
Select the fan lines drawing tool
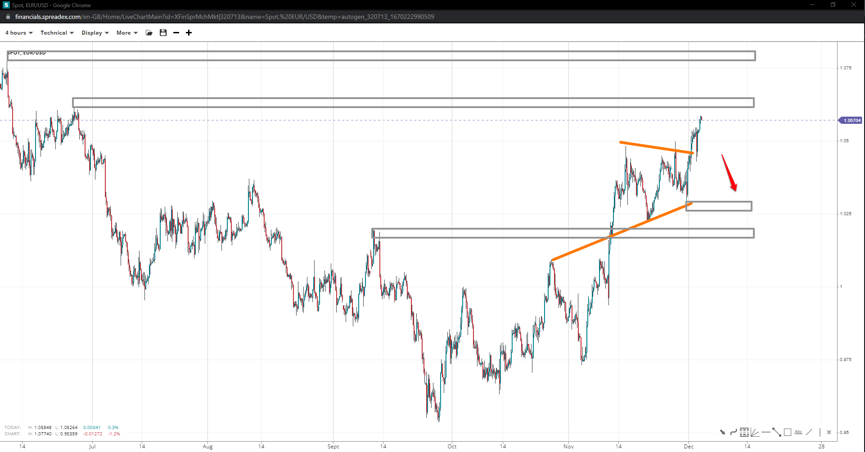pos(755,432)
